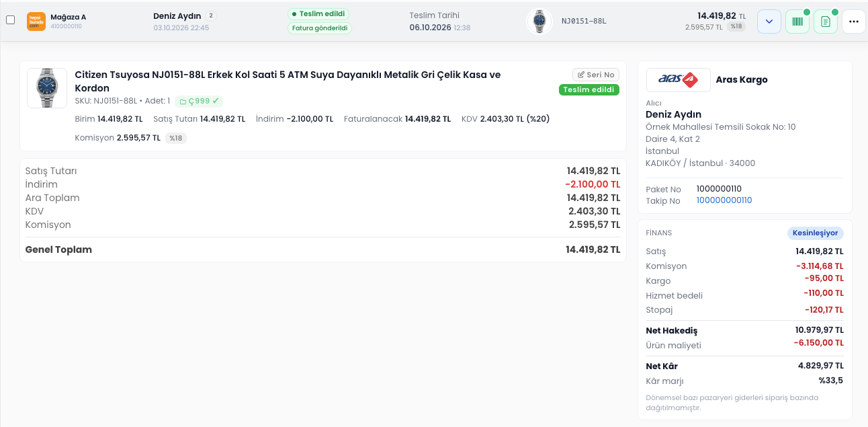Click the %18 commission badge in the header

click(736, 27)
